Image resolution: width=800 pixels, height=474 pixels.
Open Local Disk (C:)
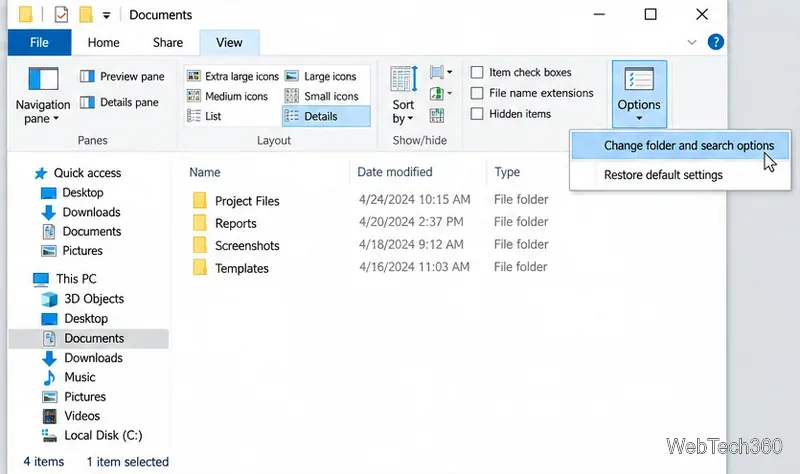click(x=92, y=436)
